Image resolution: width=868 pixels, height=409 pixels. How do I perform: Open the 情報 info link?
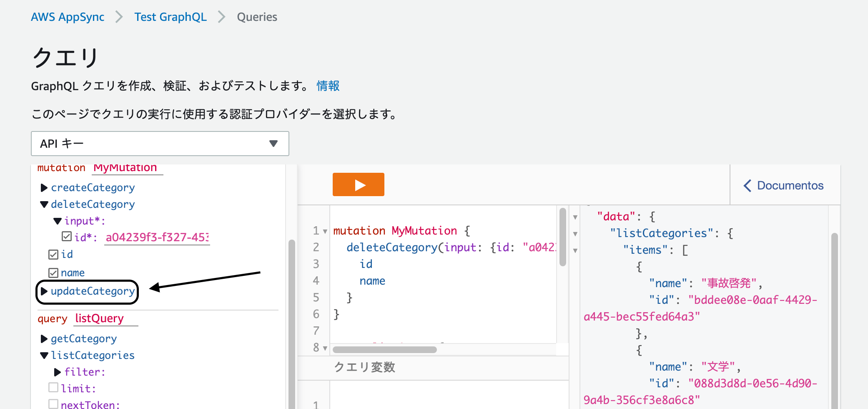328,86
